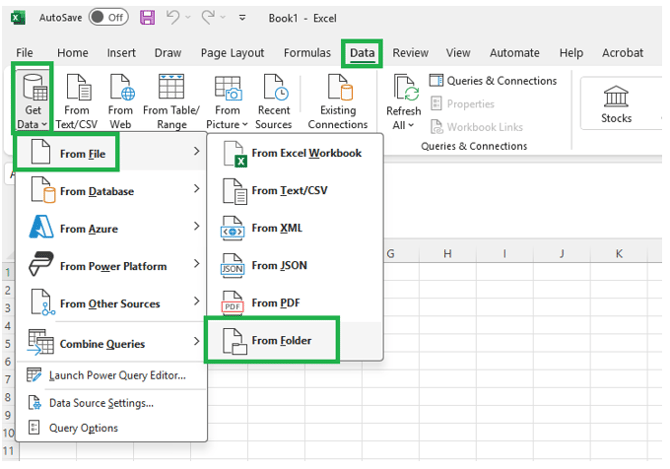Open the Help tab
Viewport: 670px width, 469px height.
[571, 53]
